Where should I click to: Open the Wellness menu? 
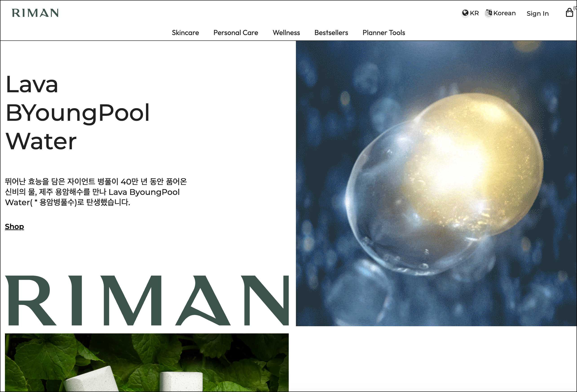pos(286,33)
